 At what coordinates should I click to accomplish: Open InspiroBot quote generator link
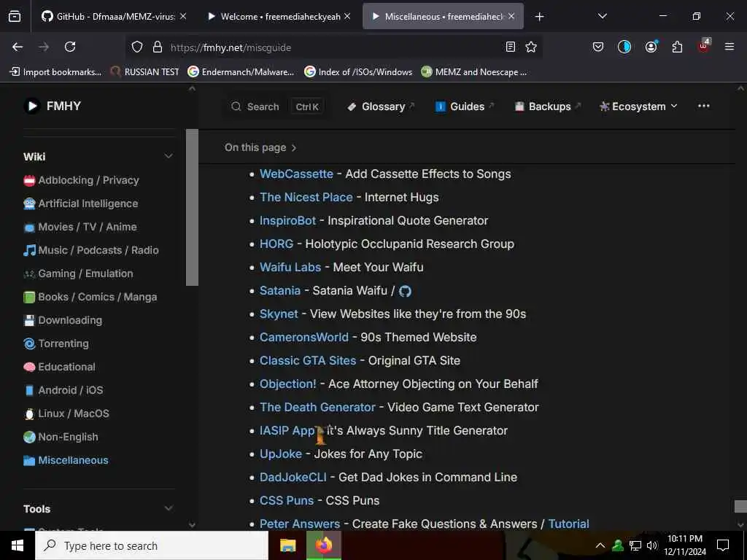[287, 220]
